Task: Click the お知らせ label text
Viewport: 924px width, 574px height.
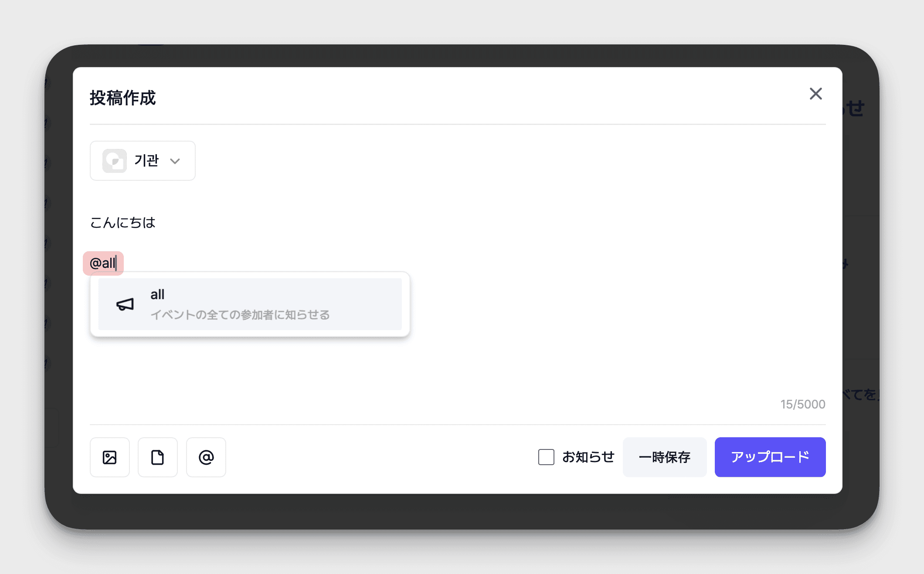Action: 588,457
